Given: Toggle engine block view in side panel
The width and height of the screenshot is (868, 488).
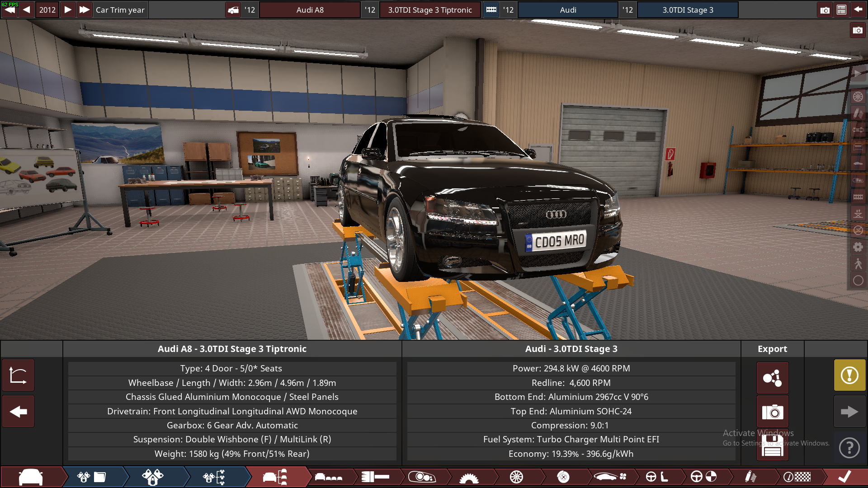Looking at the screenshot, I should [858, 197].
